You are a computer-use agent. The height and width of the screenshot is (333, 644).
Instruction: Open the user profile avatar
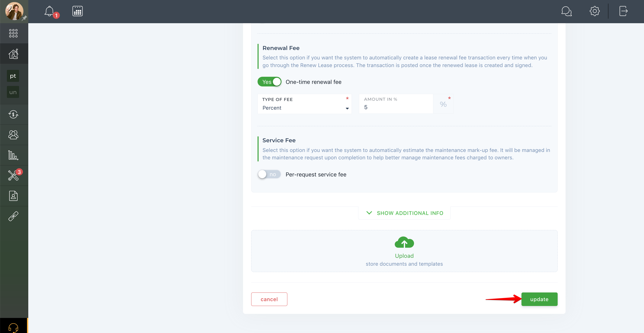click(14, 11)
